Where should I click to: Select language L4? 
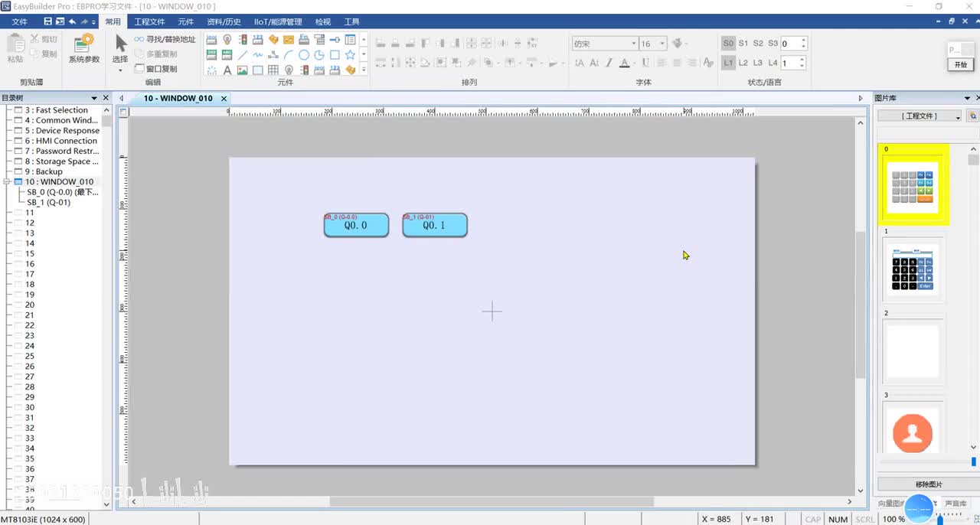point(773,63)
